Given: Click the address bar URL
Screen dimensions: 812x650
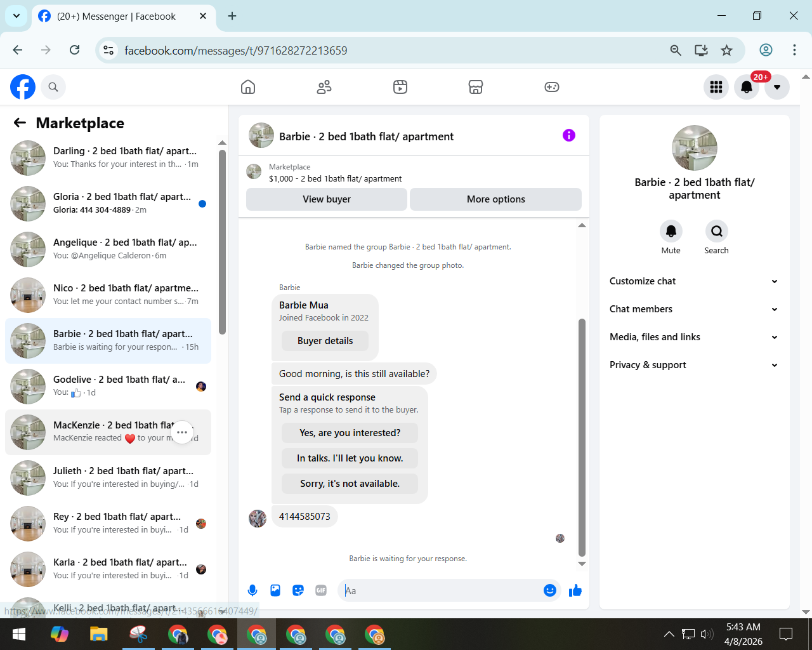Looking at the screenshot, I should coord(236,50).
